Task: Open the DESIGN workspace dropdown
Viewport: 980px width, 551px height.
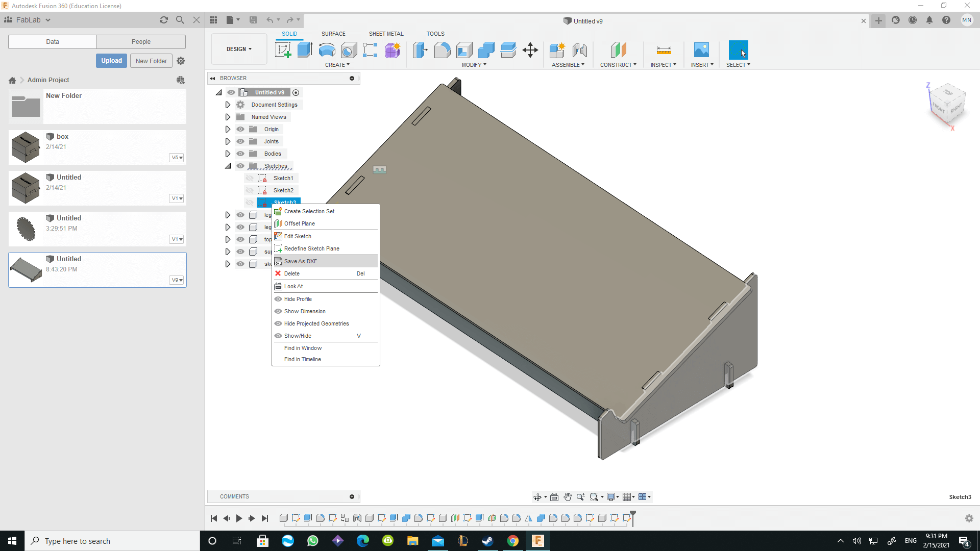Action: tap(239, 49)
